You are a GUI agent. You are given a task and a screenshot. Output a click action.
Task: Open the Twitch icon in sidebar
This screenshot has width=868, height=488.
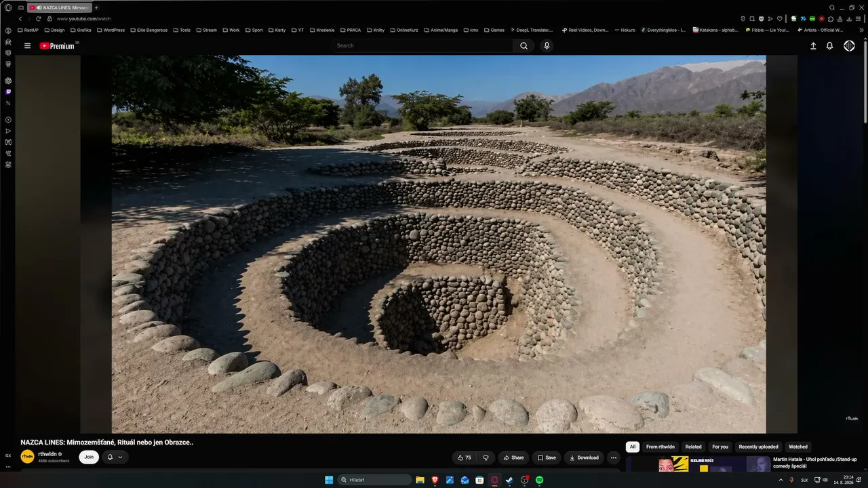coord(8,91)
